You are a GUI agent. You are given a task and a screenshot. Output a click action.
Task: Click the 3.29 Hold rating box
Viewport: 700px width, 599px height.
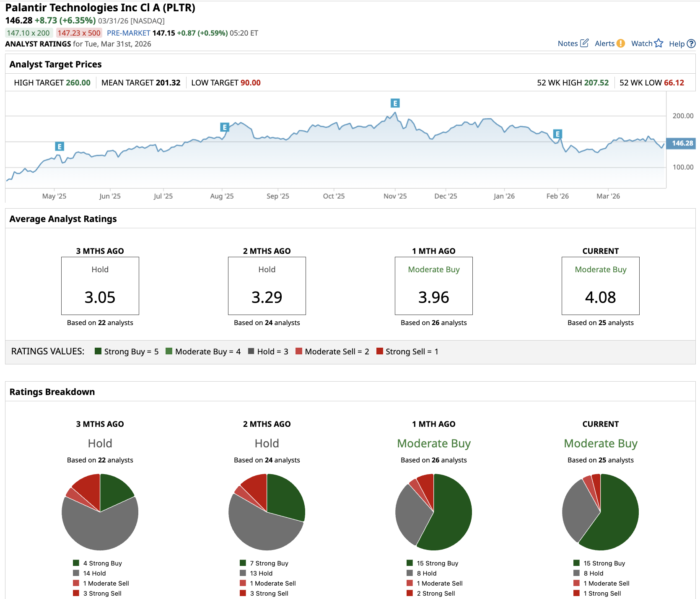[267, 286]
